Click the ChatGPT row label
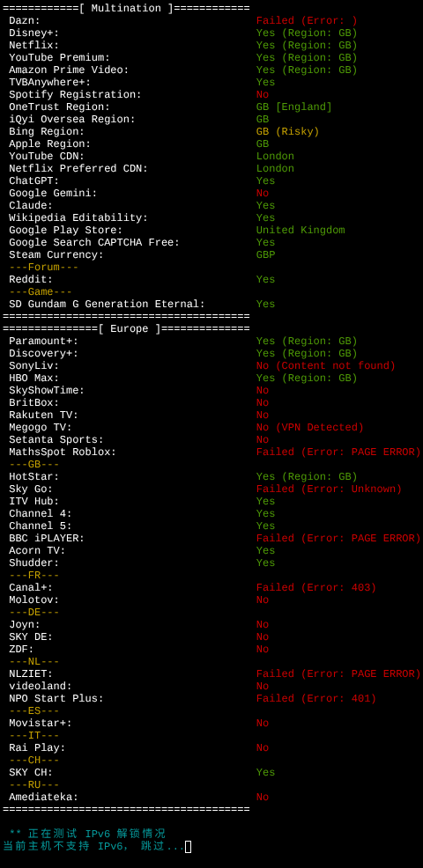The image size is (423, 868). coord(33,181)
